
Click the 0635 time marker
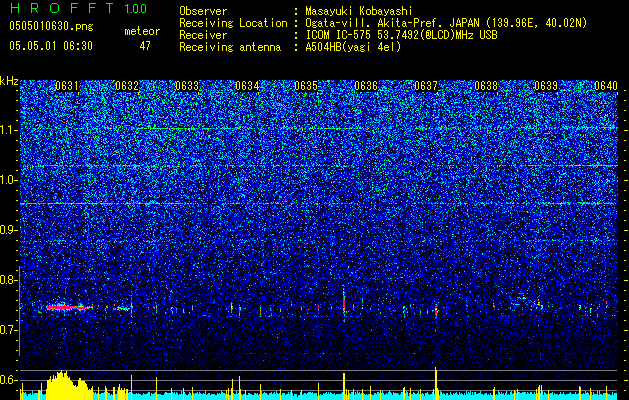pos(306,86)
